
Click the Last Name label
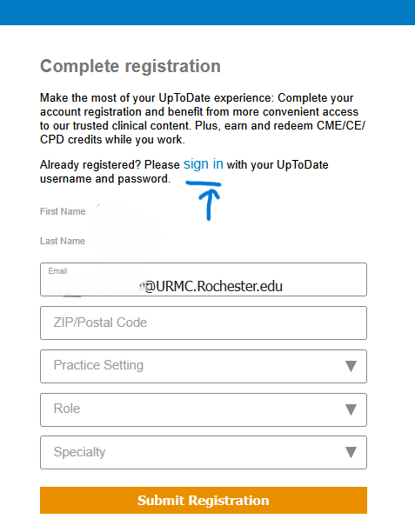[63, 241]
